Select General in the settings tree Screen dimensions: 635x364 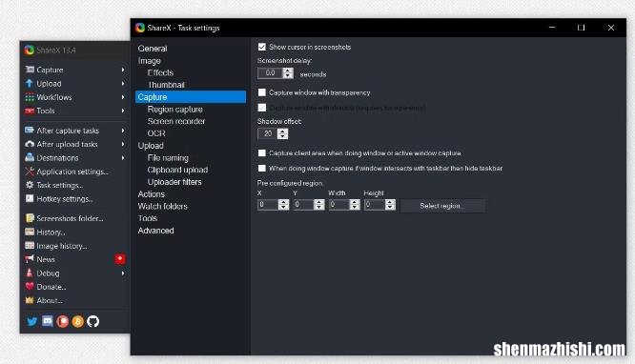click(153, 49)
